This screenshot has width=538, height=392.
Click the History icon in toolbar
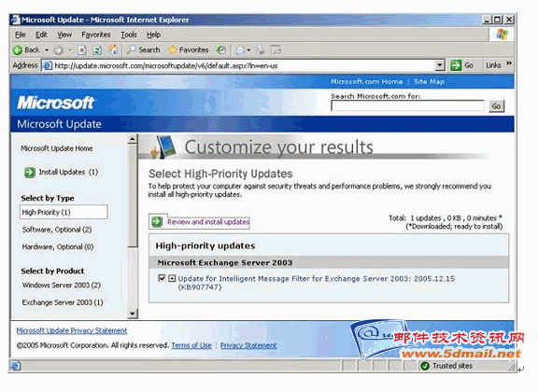(x=220, y=50)
